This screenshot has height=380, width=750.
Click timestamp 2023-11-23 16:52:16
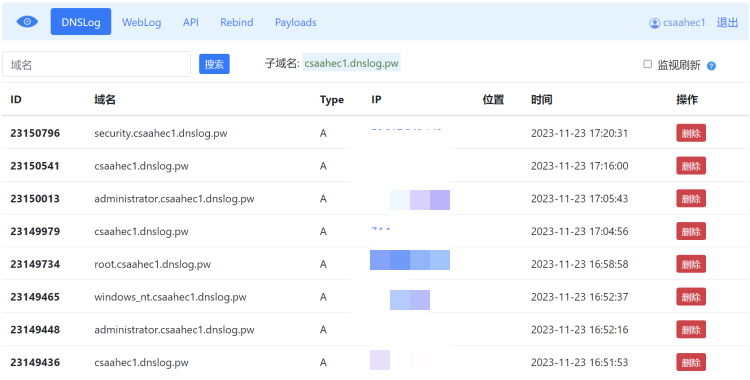(579, 330)
